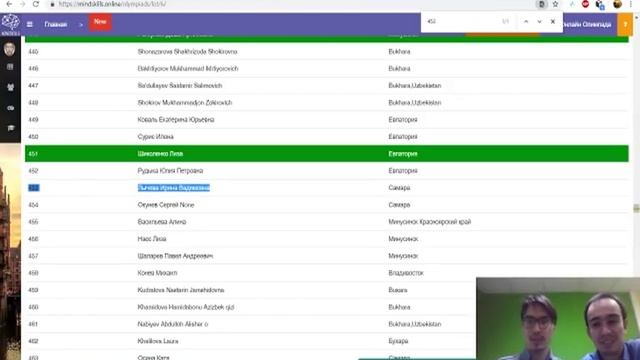
Task: Select highlighted name Шиколенко Лиза
Action: (160, 154)
